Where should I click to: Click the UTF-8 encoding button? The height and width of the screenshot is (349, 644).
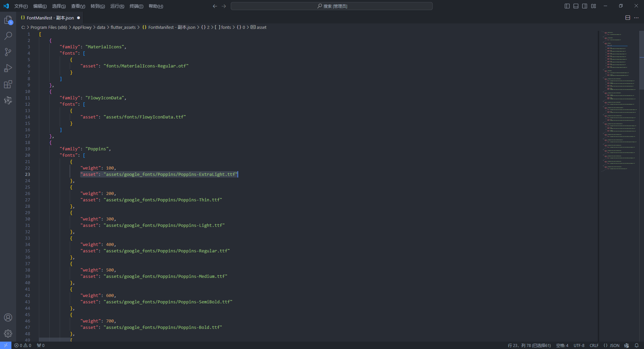point(579,345)
